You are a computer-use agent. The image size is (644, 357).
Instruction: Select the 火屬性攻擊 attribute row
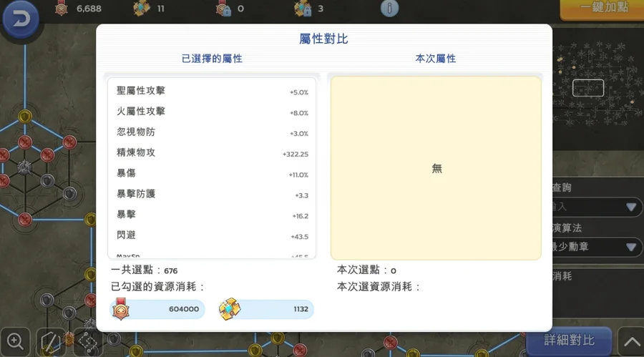coord(212,112)
